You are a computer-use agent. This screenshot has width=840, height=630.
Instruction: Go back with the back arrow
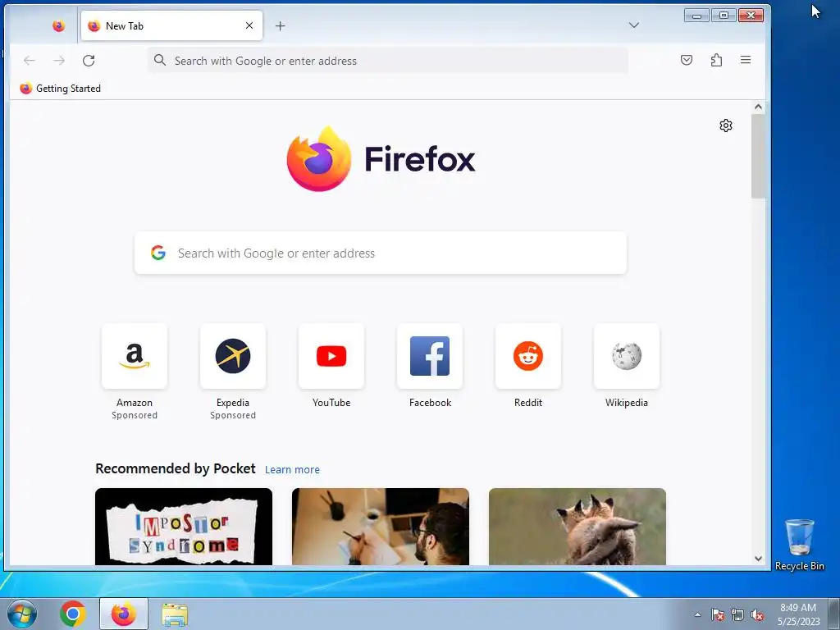[30, 61]
